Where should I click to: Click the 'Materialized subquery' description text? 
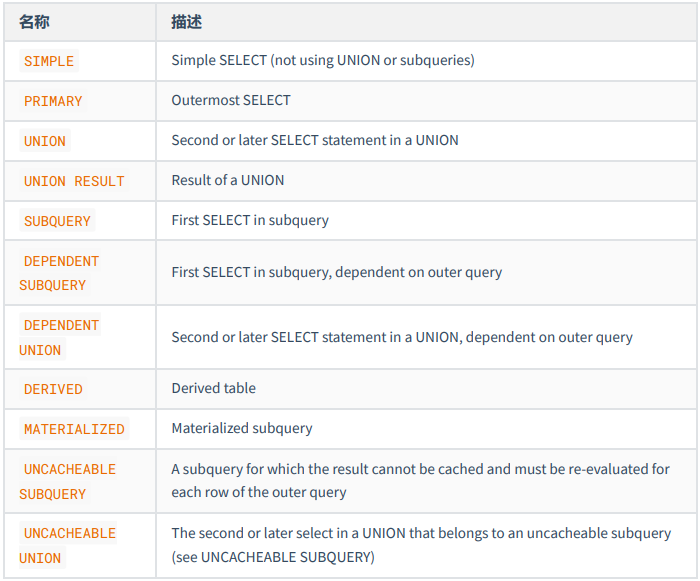[242, 428]
